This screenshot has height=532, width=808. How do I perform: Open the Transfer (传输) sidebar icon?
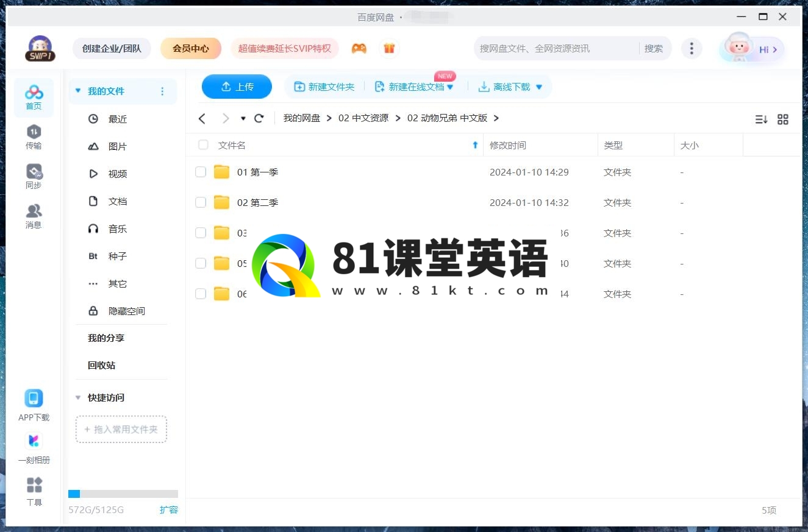coord(34,137)
